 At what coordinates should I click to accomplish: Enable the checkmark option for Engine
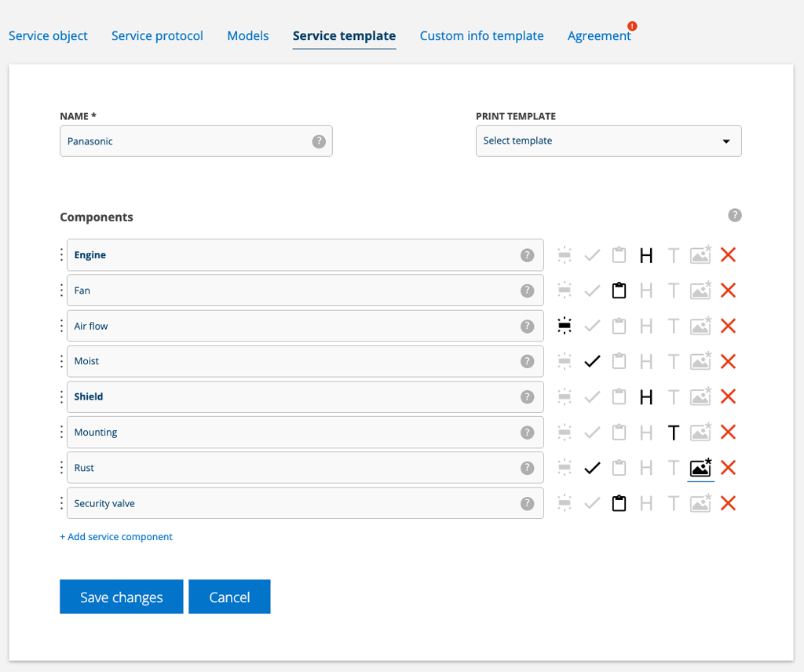592,255
